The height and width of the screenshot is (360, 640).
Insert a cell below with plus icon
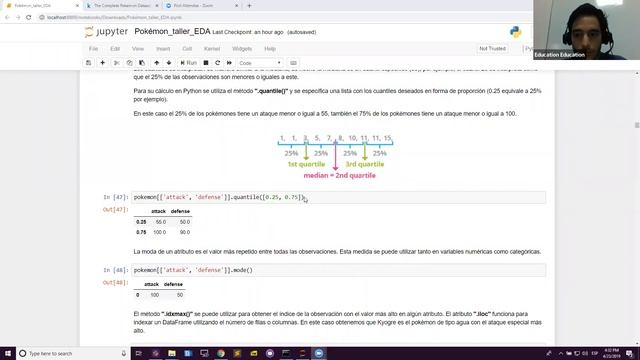[102, 63]
